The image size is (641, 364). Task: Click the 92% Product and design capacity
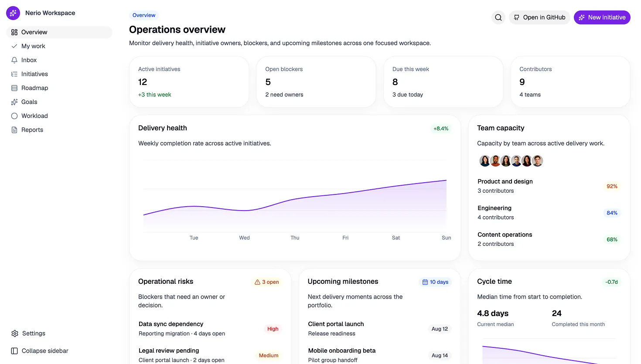pyautogui.click(x=612, y=186)
